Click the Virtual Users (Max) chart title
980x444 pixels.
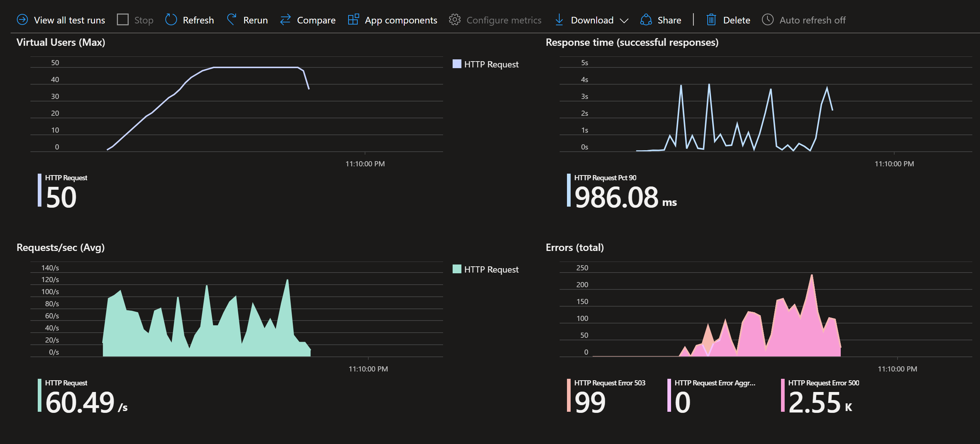point(61,42)
